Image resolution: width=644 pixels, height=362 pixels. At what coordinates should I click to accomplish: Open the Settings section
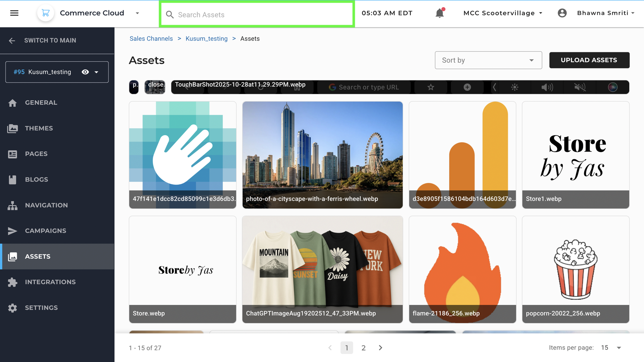click(57, 308)
